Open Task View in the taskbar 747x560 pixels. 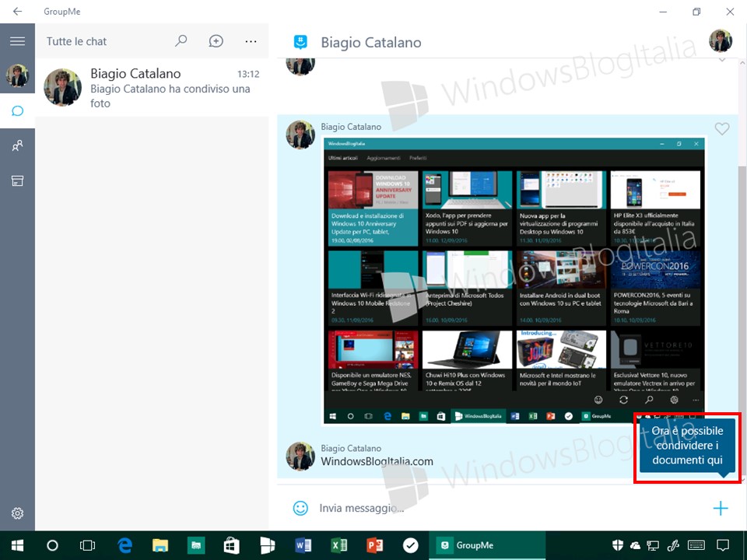click(x=88, y=545)
